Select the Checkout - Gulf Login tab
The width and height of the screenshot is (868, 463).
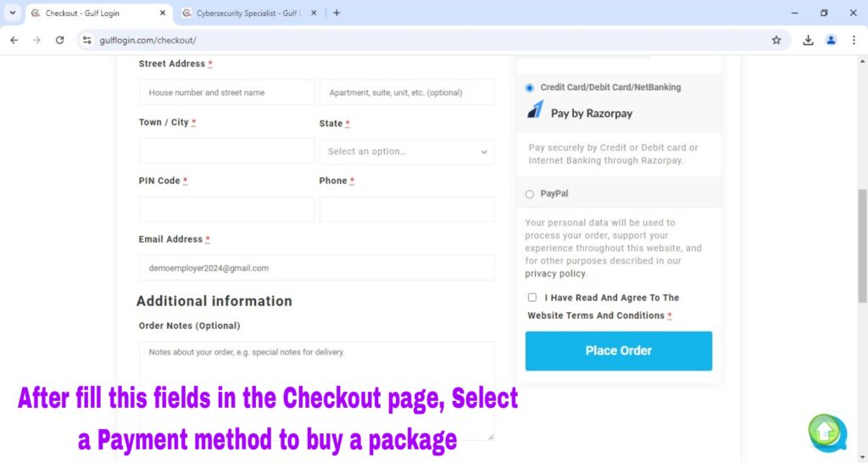[93, 13]
